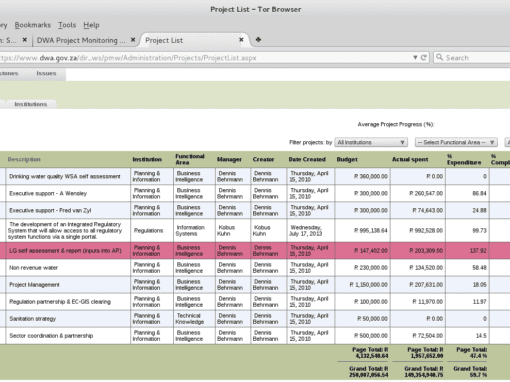This screenshot has height=382, width=510.
Task: Open the Issues page tab
Action: [46, 73]
